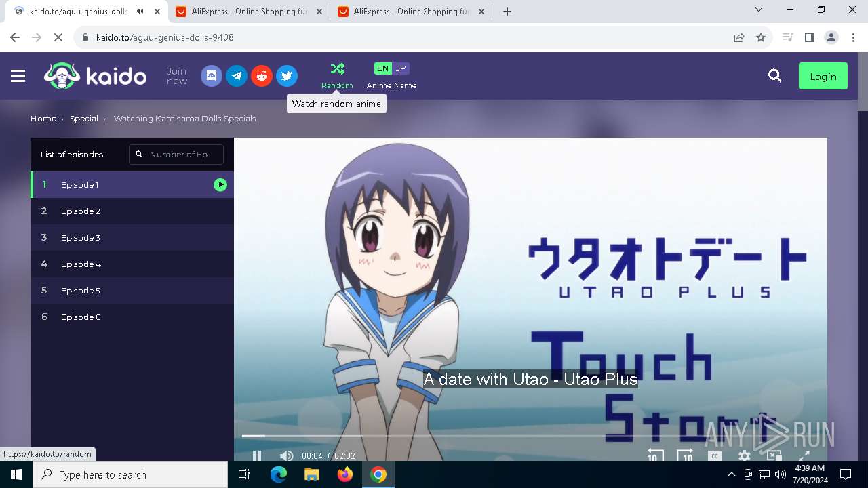The width and height of the screenshot is (868, 488).
Task: Open Chrome profile menu
Action: (x=831, y=37)
